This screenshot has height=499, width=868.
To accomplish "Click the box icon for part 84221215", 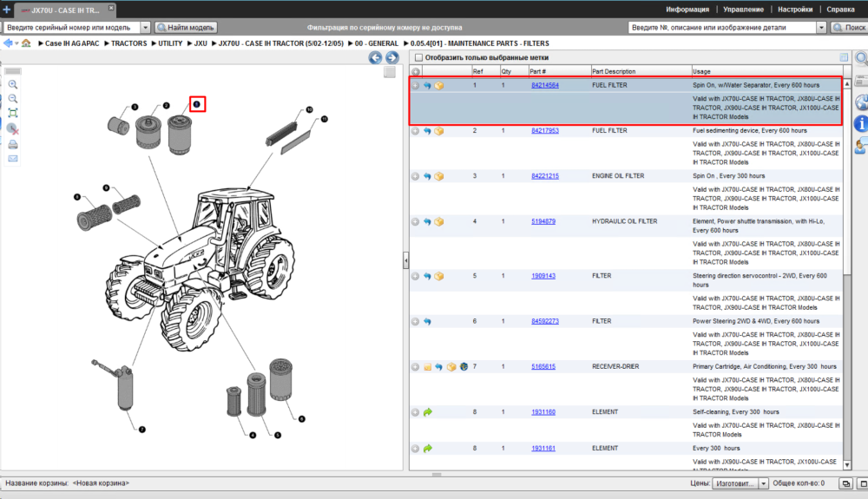I will pos(439,176).
